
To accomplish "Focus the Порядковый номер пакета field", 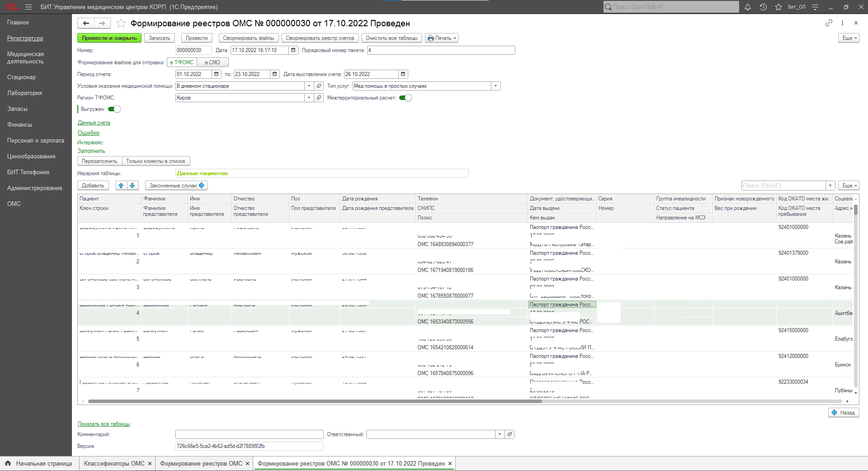I will [x=441, y=50].
